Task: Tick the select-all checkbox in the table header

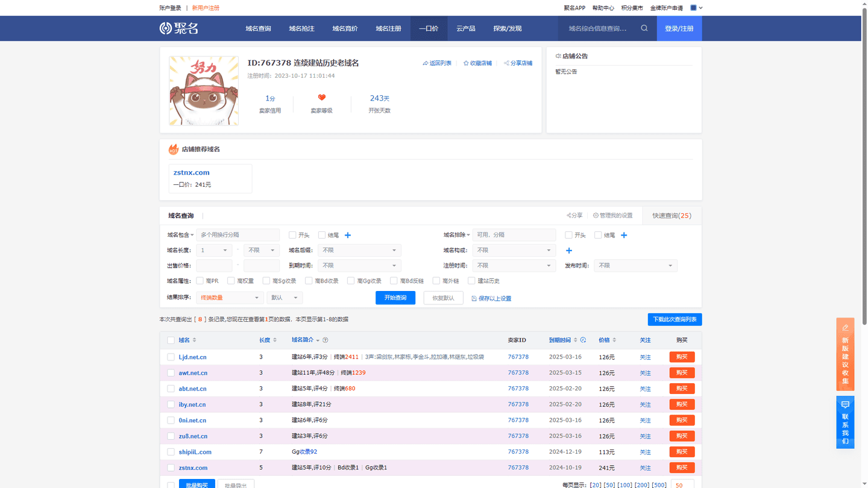Action: [171, 341]
